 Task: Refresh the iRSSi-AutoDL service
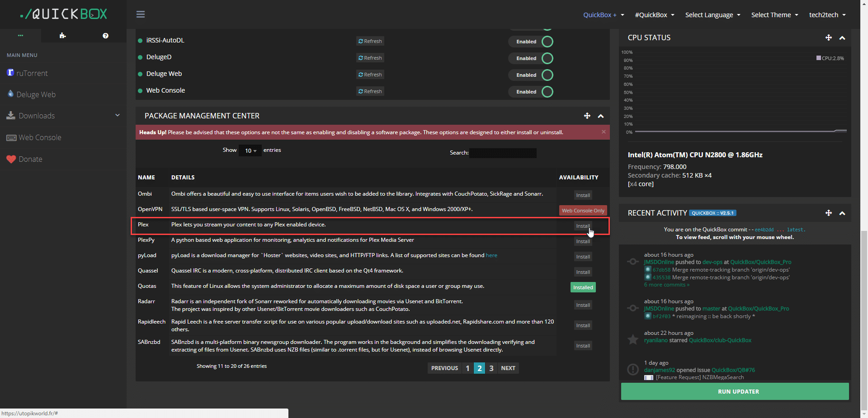[370, 41]
